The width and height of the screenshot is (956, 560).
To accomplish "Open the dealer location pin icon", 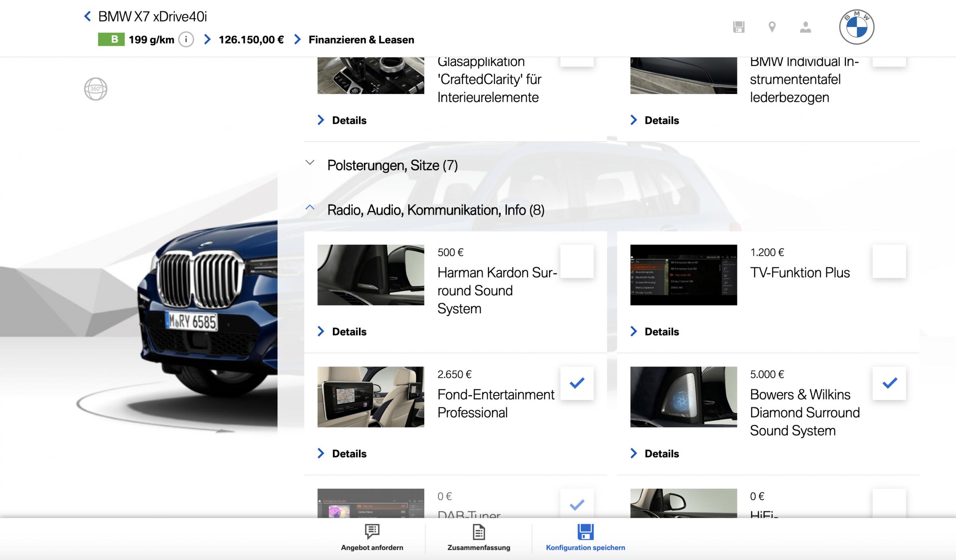I will coord(772,27).
